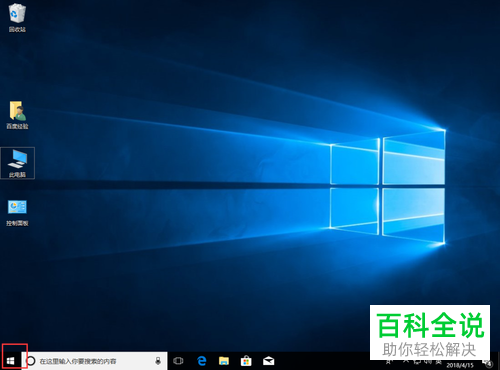Select the 此电脑 (This PC) desktop icon

[17, 163]
